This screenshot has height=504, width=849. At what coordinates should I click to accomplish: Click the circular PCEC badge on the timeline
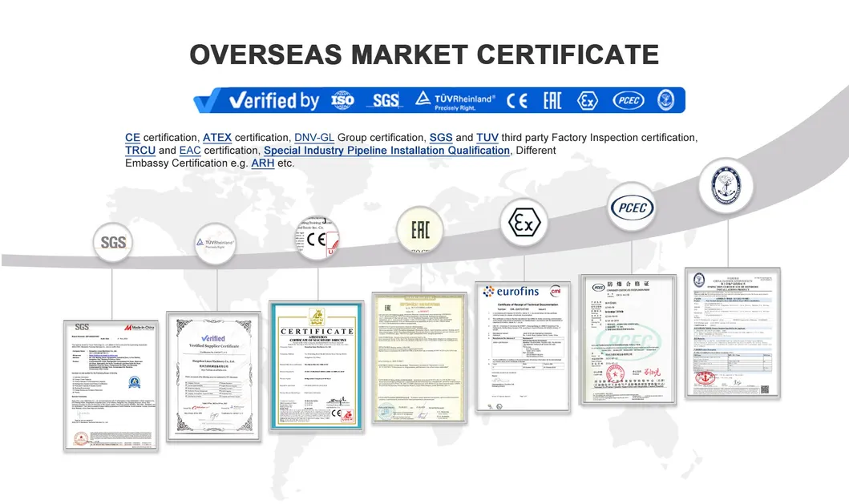coord(632,208)
